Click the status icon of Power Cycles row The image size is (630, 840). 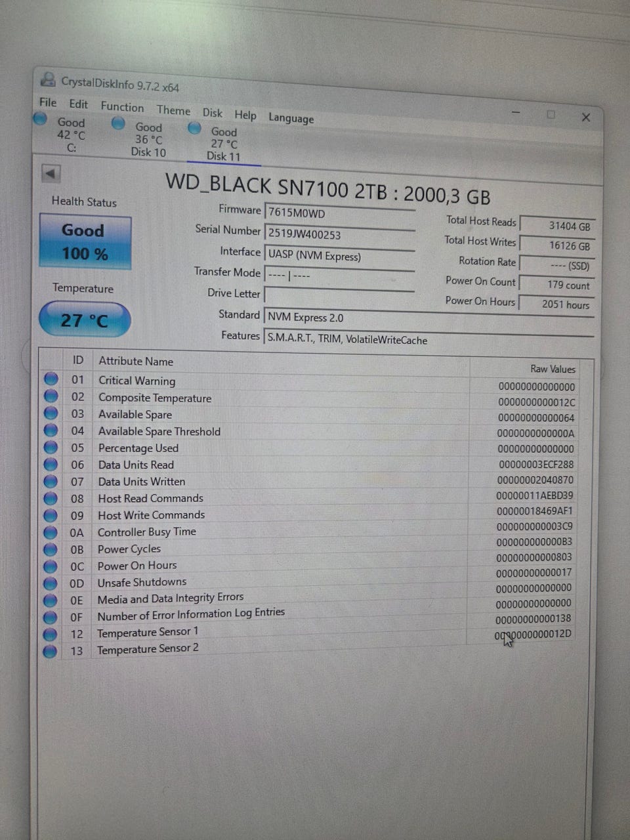[x=51, y=549]
